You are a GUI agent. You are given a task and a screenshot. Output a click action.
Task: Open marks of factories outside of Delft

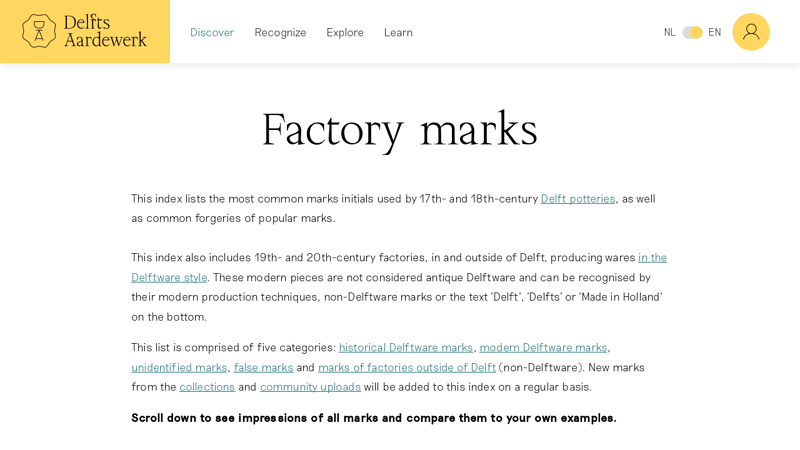[407, 367]
